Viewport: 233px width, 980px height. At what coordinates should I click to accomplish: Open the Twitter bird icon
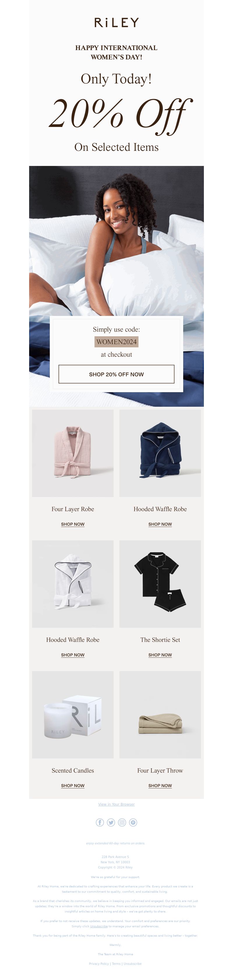pyautogui.click(x=111, y=822)
